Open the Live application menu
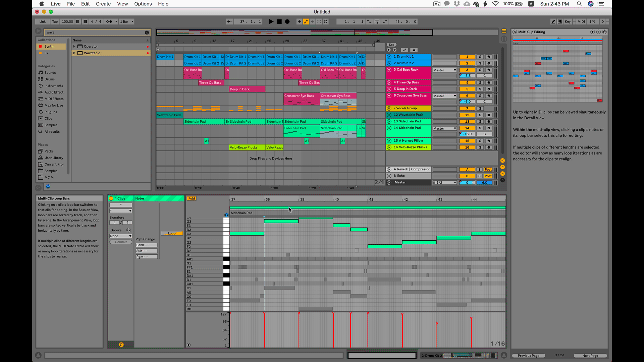This screenshot has width=644, height=362. [56, 4]
